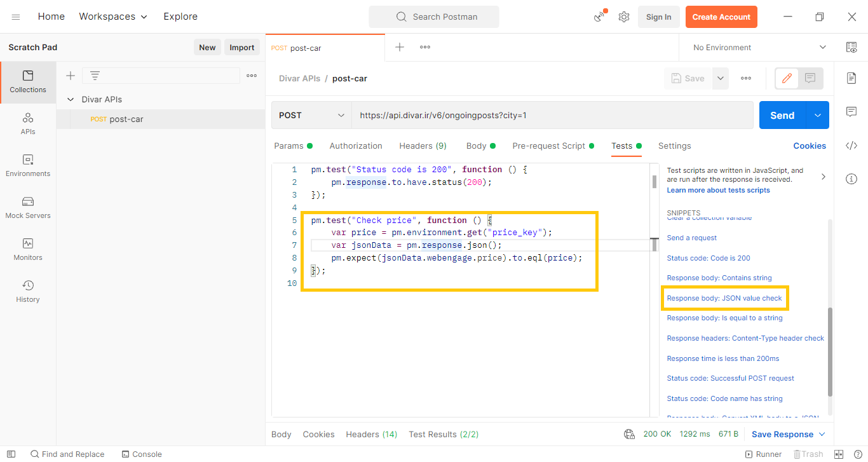Switch to the Body request tab
Image resolution: width=868 pixels, height=462 pixels.
[480, 146]
